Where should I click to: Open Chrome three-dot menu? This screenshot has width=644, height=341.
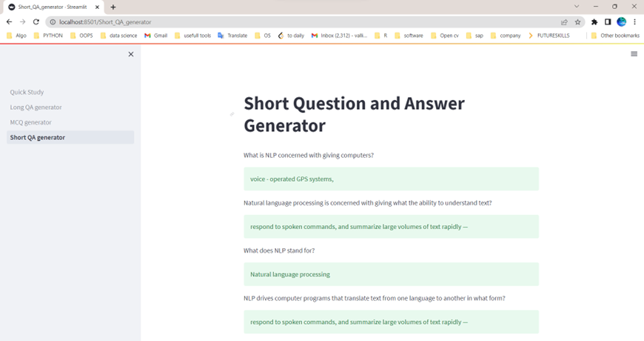pos(634,22)
